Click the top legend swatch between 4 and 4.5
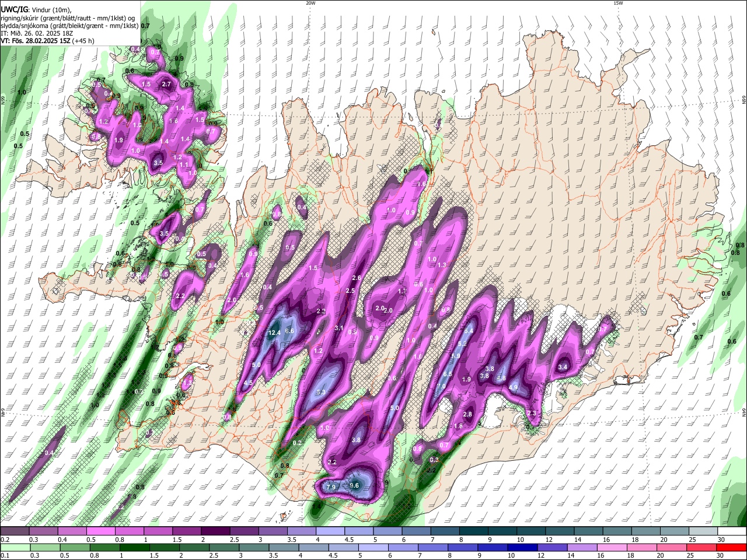Viewport: 747px width, 560px height. pyautogui.click(x=330, y=531)
